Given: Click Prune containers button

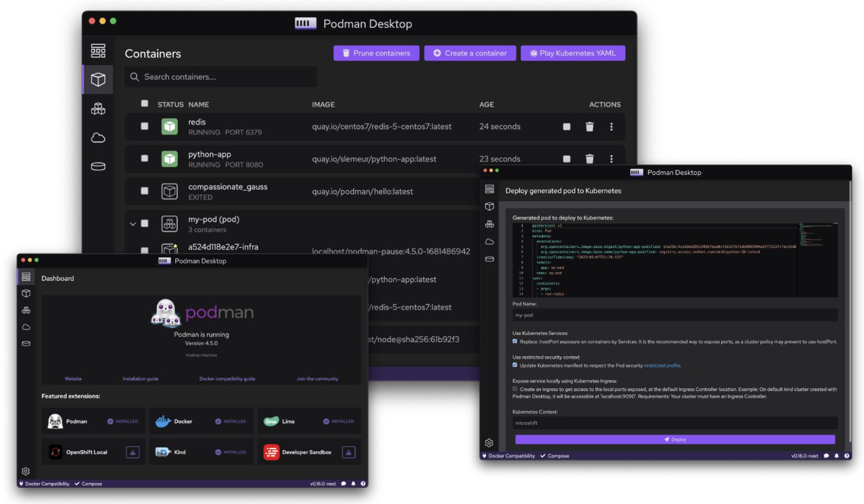Looking at the screenshot, I should coord(377,53).
